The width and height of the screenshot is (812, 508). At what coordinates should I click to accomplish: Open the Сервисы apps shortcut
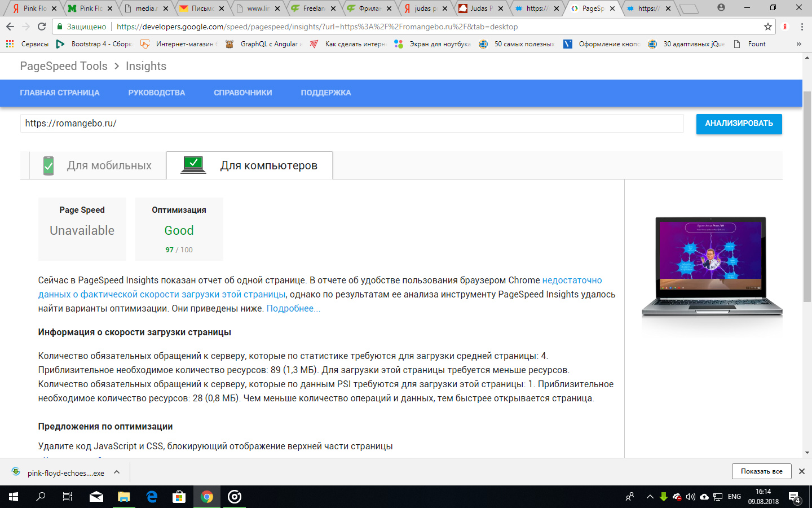pos(27,44)
